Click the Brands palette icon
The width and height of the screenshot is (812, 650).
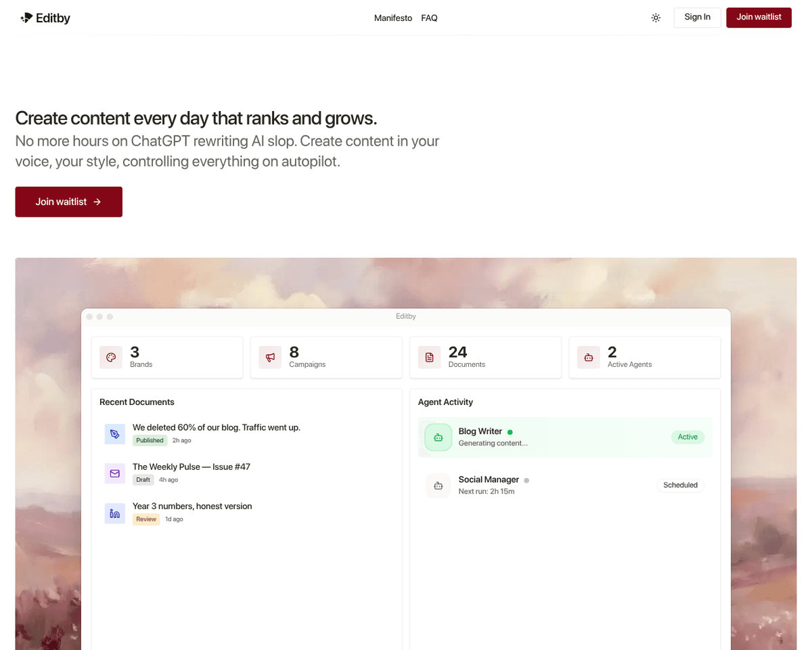tap(112, 357)
